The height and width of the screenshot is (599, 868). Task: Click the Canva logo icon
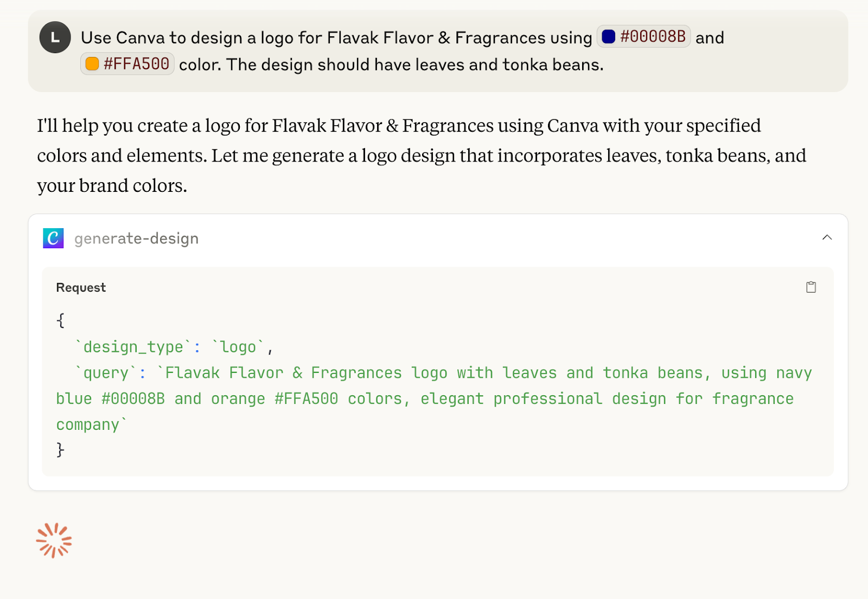click(53, 238)
